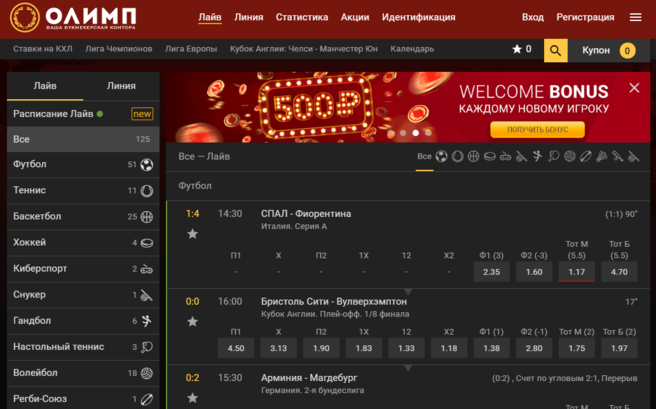Click the Олимп logo
Image resolution: width=656 pixels, height=409 pixels.
click(x=73, y=18)
